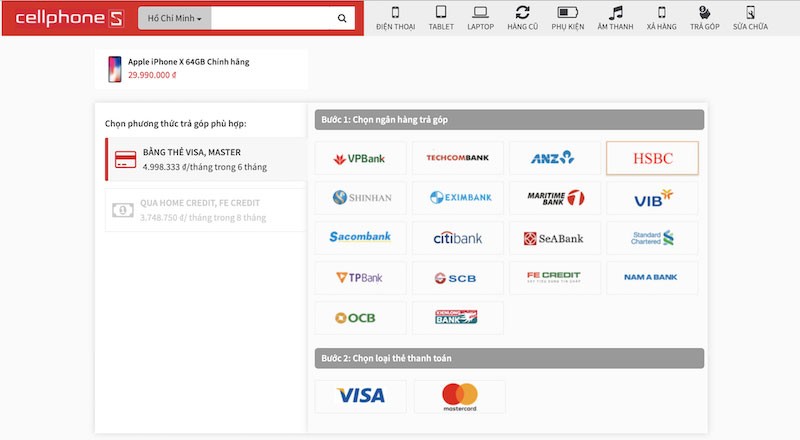Viewport: 800px width, 440px height.
Task: Choose Citibank tile
Action: [458, 238]
